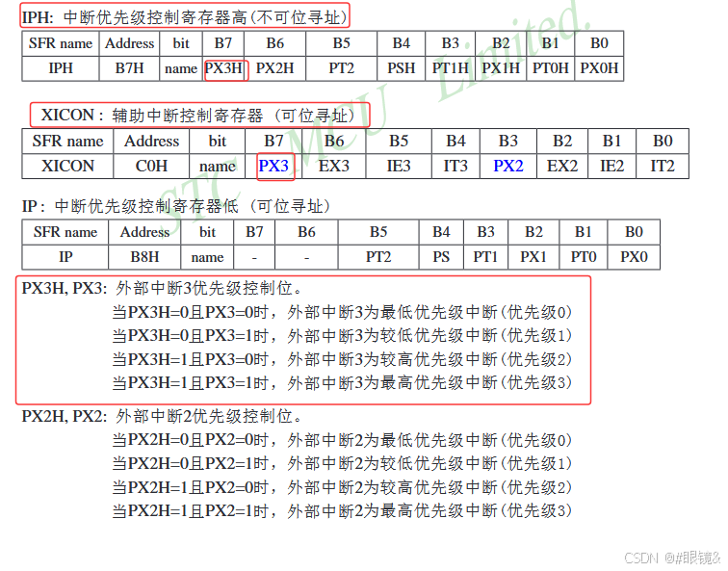Click the IE2 bit cell
Viewport: 728px width, 571px height.
pos(611,167)
